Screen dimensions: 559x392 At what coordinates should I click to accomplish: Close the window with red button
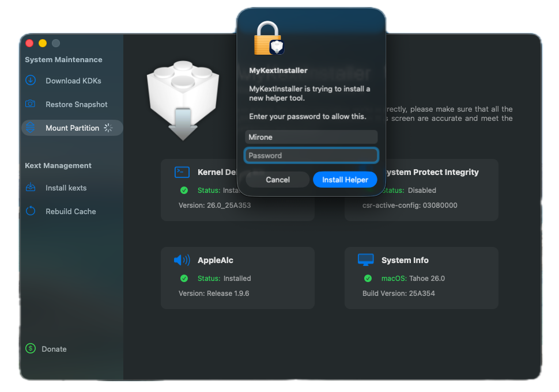(29, 43)
